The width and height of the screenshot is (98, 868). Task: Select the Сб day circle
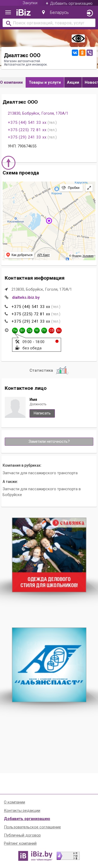[x=51, y=331]
